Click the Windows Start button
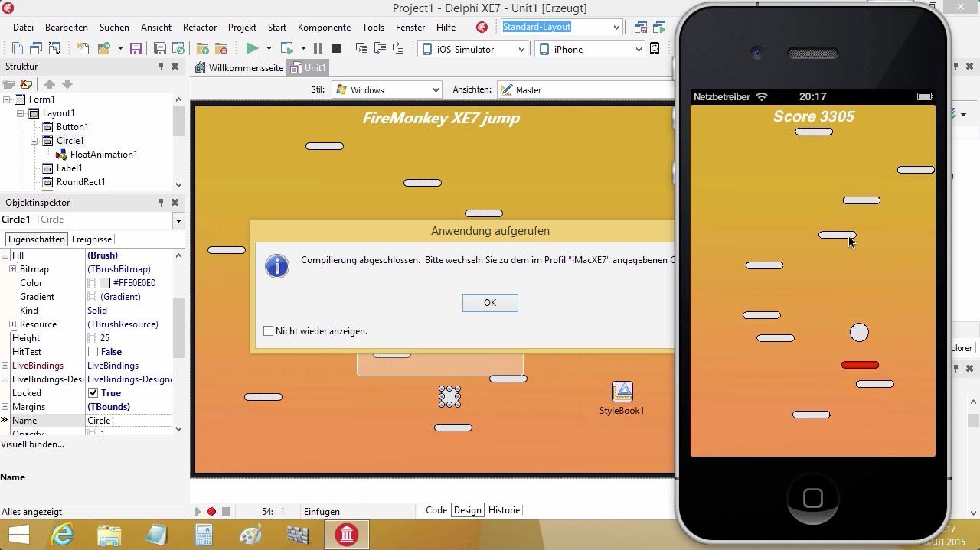 [18, 534]
